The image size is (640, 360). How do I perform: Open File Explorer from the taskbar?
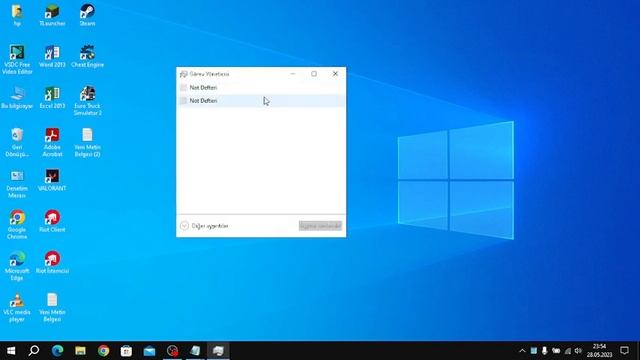point(80,351)
